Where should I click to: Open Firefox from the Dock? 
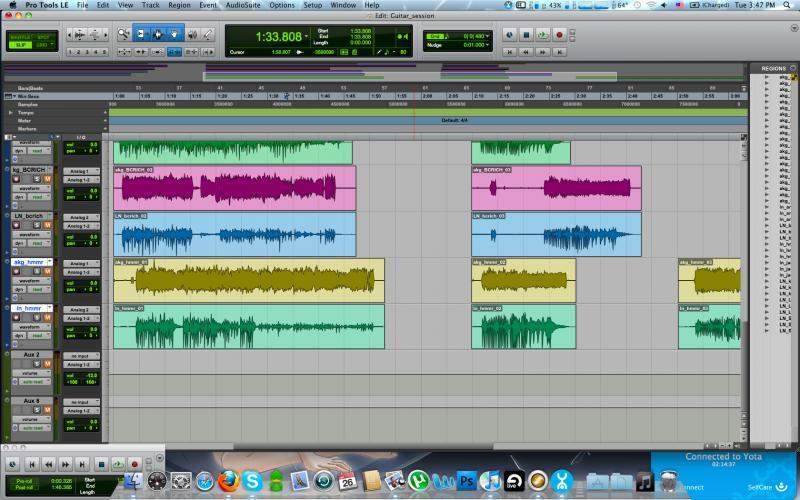(227, 481)
